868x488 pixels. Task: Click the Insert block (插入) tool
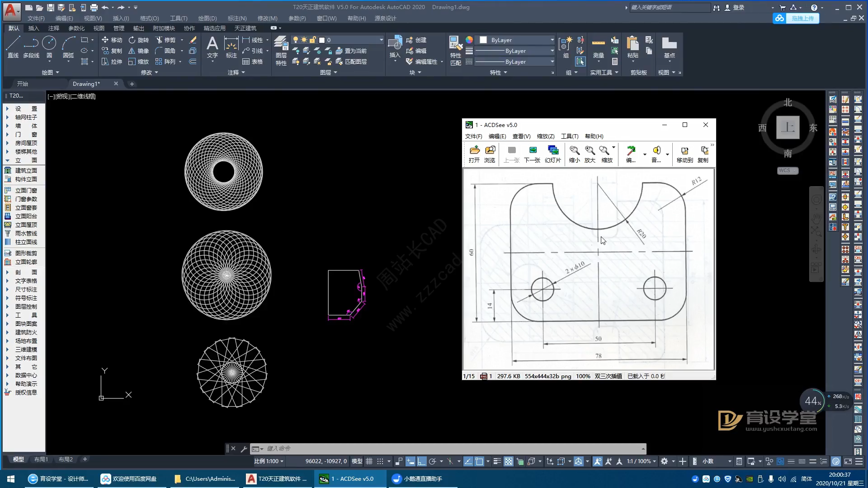click(x=395, y=47)
